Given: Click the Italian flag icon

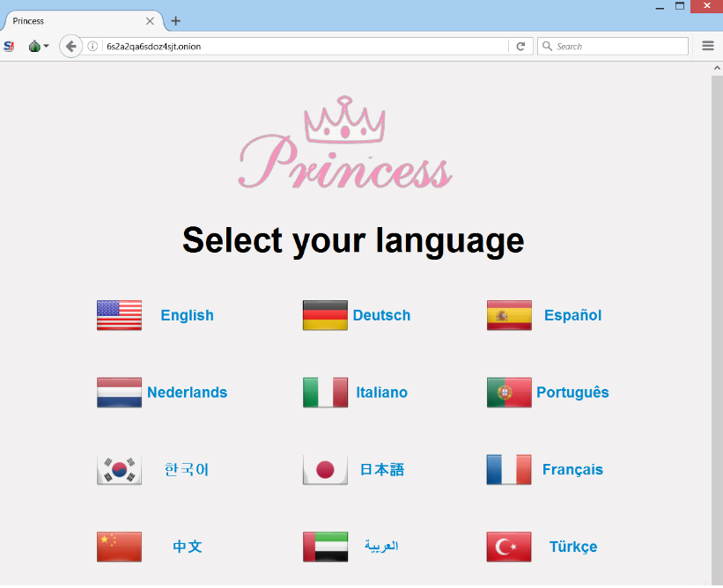Looking at the screenshot, I should [x=325, y=393].
